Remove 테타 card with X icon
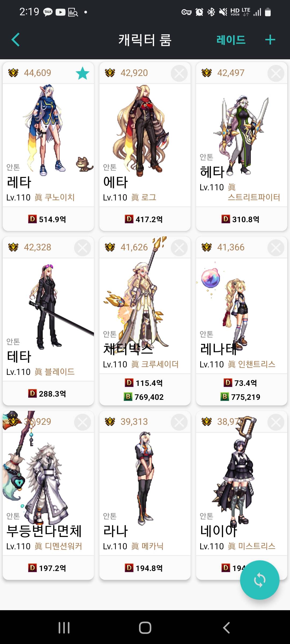This screenshot has width=290, height=644. pyautogui.click(x=82, y=248)
